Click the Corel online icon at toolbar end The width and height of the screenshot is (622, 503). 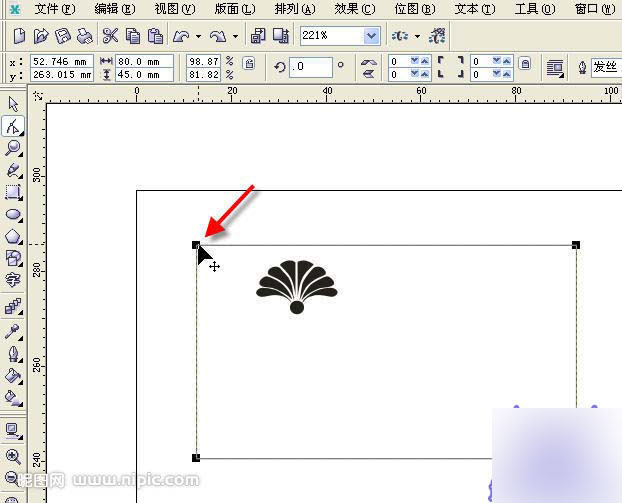[437, 36]
